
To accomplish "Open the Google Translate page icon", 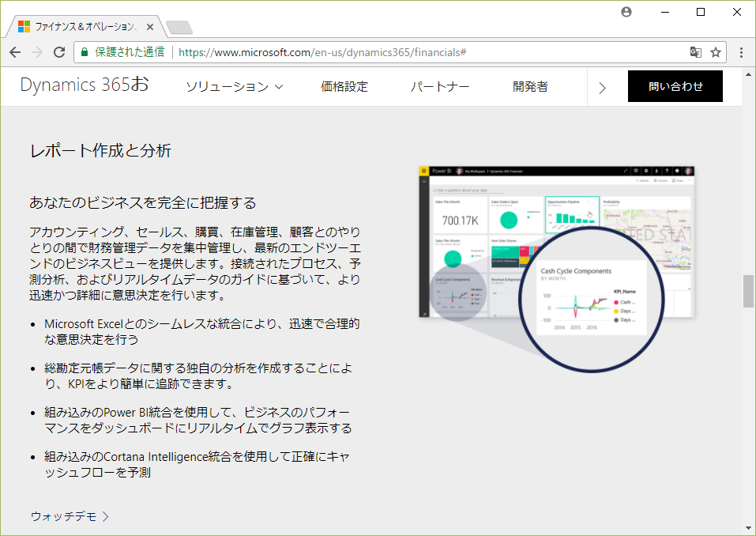I will pos(695,52).
